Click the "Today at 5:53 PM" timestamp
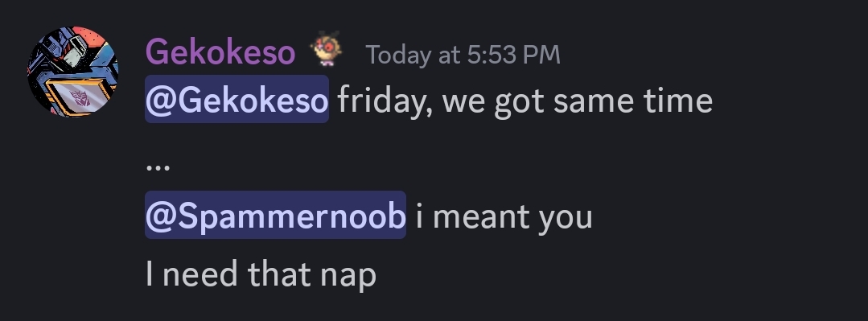Screen dimensions: 868x321 pyautogui.click(x=463, y=55)
